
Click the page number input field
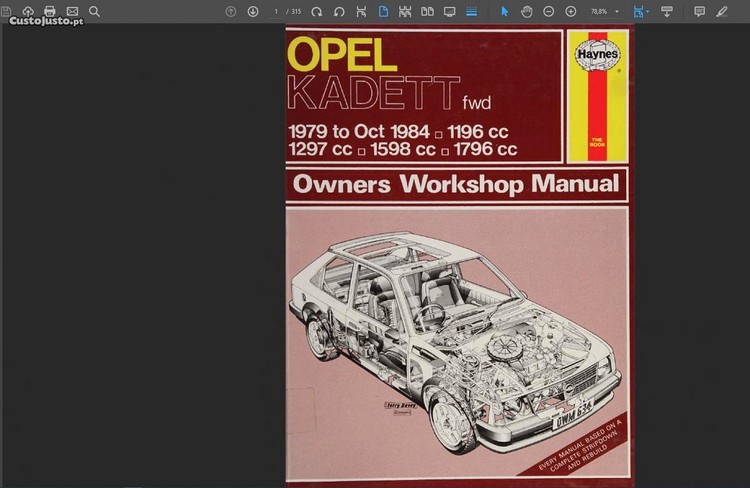pyautogui.click(x=276, y=11)
